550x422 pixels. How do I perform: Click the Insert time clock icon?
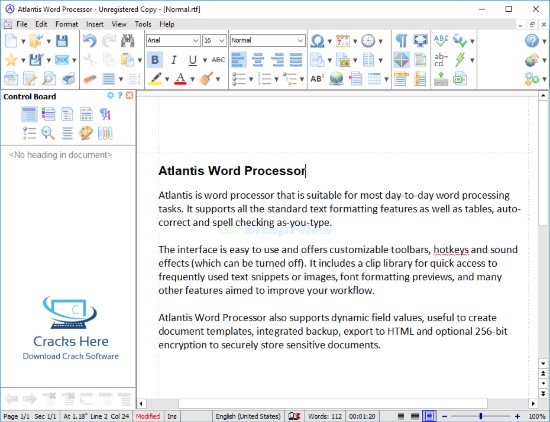point(368,41)
